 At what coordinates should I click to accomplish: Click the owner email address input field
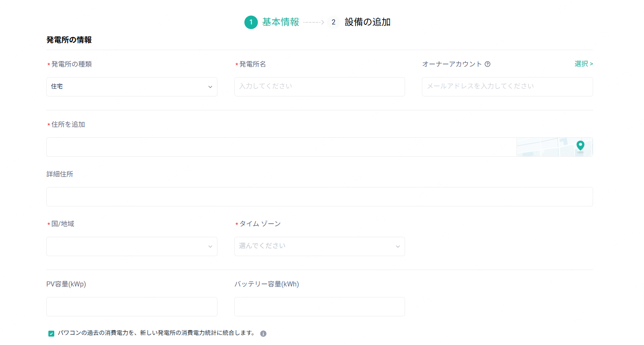click(507, 87)
